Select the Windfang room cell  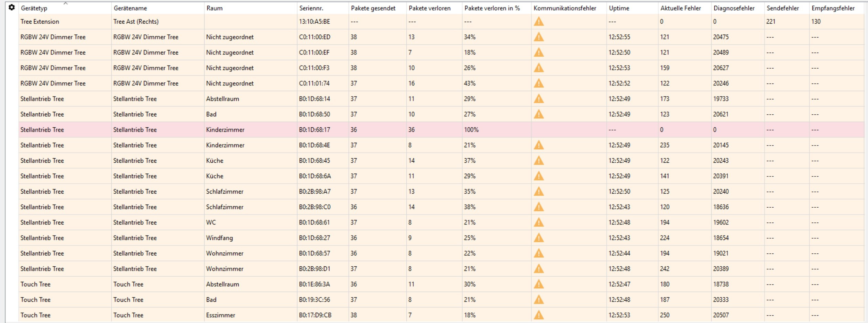(219, 238)
